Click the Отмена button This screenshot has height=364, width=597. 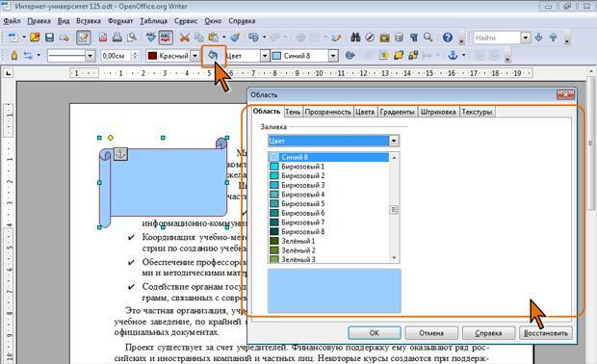pos(431,333)
